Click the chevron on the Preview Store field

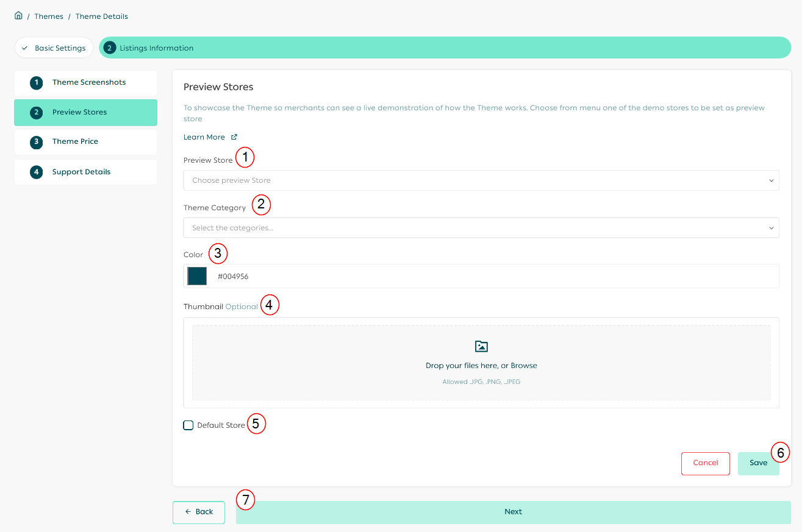coord(772,180)
